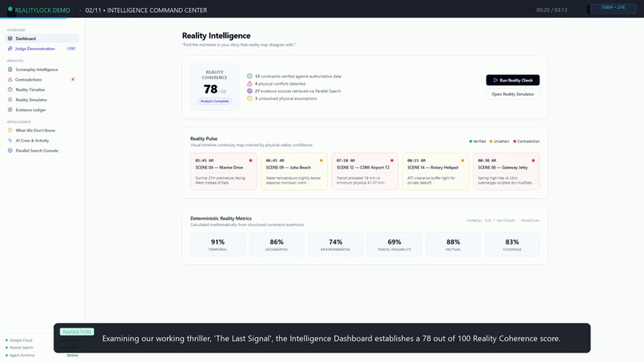Screen dimensions: 644x362
Task: Select the 69% Travel Feasibility metric tile
Action: point(394,245)
